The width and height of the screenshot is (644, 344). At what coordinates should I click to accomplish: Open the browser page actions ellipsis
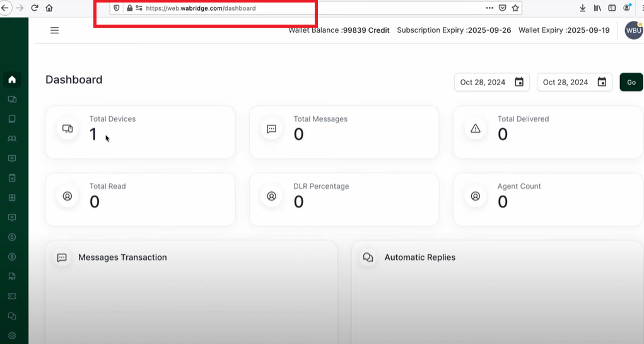[489, 8]
